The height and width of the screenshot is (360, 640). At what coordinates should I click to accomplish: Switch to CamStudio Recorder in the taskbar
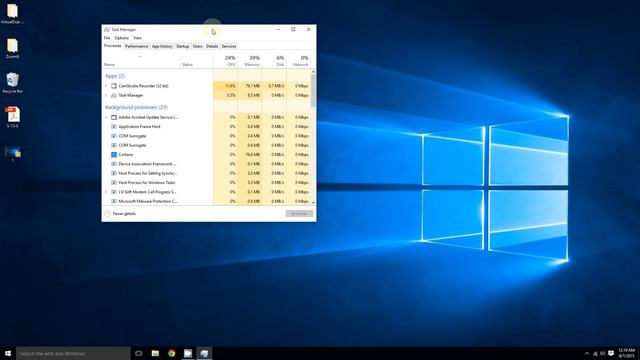click(x=188, y=353)
